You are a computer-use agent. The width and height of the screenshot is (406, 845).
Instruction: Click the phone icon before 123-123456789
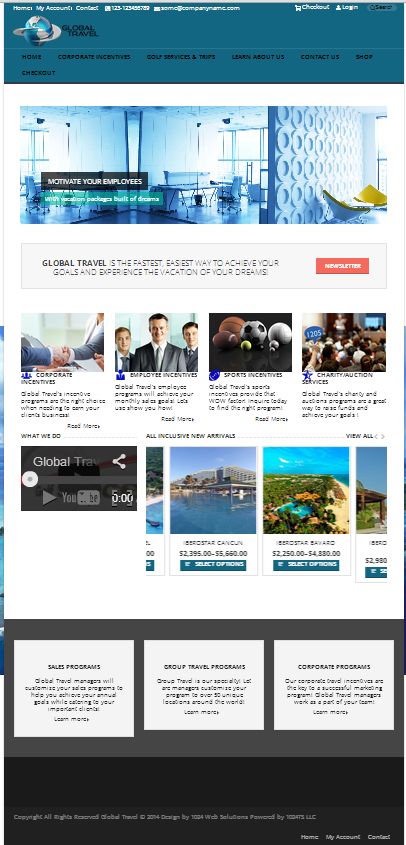(x=107, y=8)
